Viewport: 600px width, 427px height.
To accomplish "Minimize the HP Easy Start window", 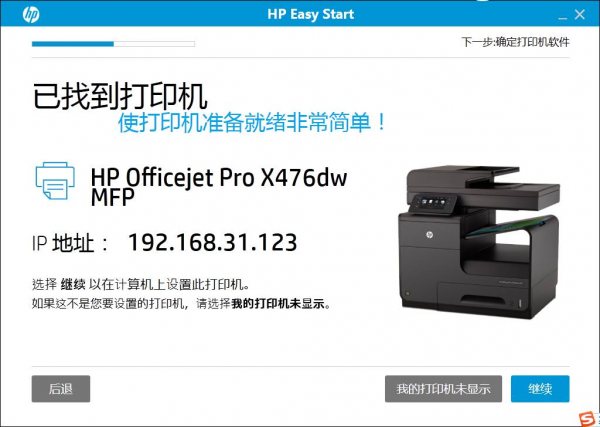I will (x=562, y=15).
